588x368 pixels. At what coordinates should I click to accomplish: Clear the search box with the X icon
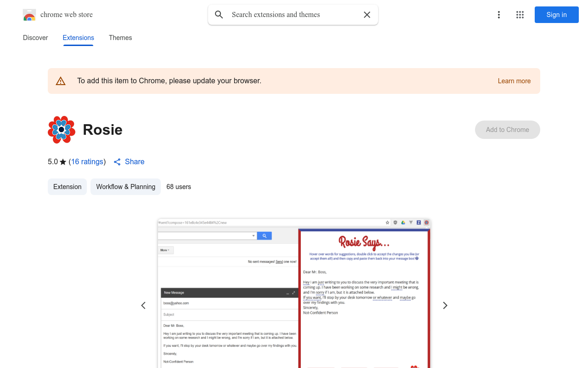pyautogui.click(x=367, y=15)
